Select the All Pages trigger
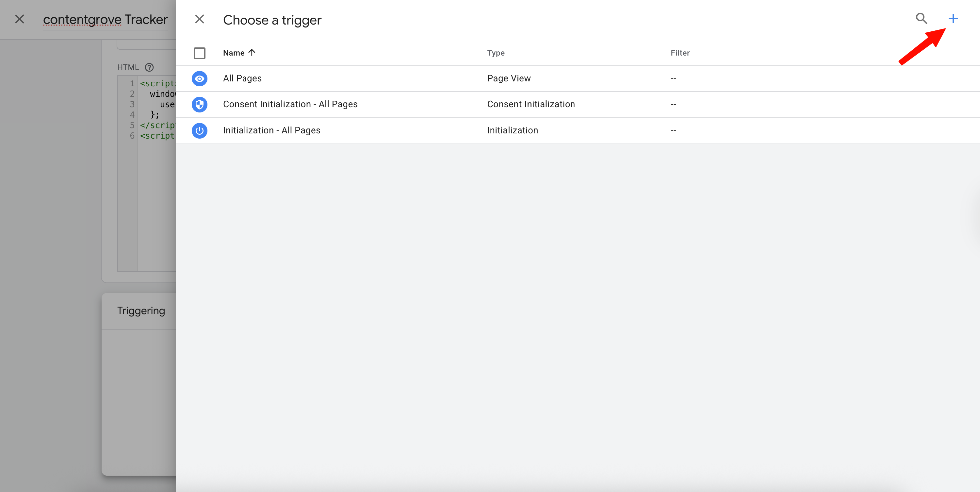 pos(242,78)
